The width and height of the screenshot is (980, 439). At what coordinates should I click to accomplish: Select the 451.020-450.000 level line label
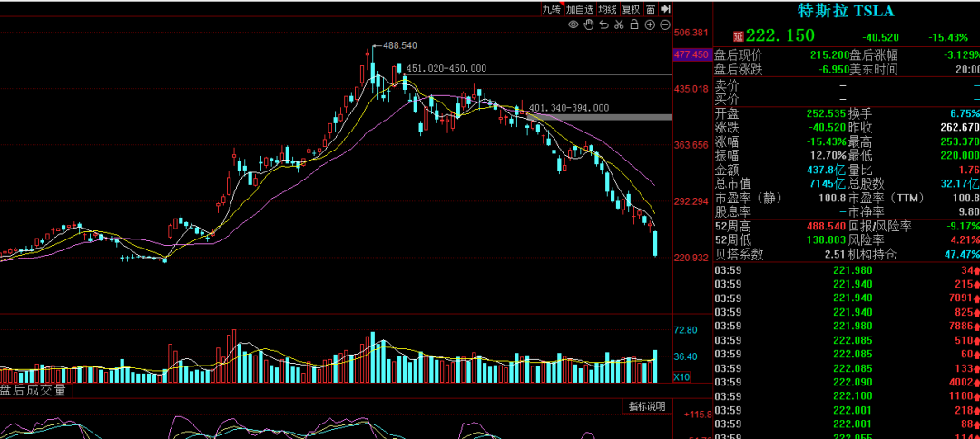click(446, 69)
